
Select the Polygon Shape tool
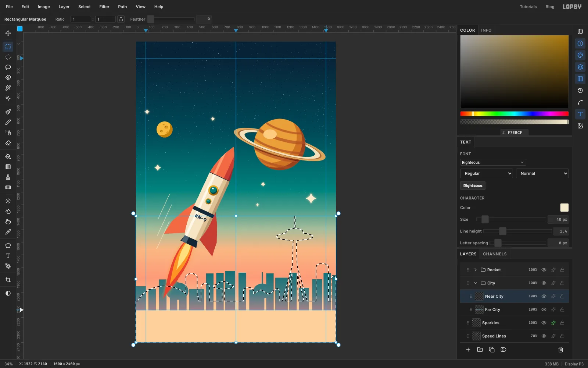tap(8, 245)
